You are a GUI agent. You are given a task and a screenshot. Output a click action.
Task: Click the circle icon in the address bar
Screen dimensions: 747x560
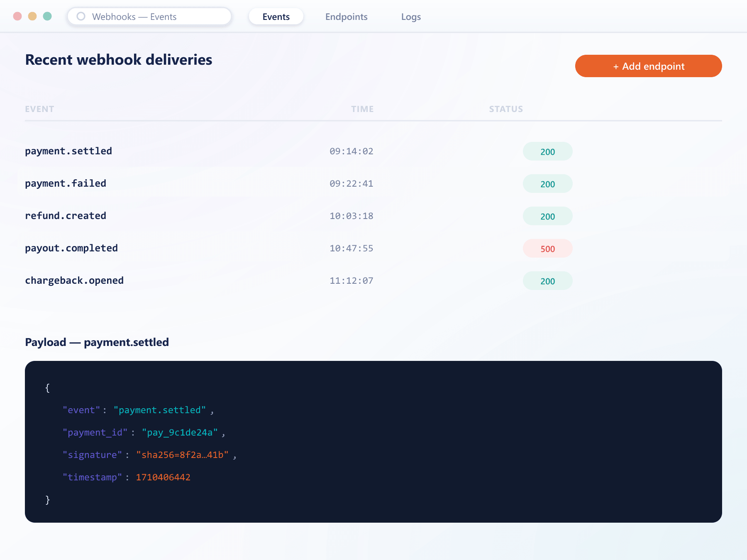tap(81, 16)
